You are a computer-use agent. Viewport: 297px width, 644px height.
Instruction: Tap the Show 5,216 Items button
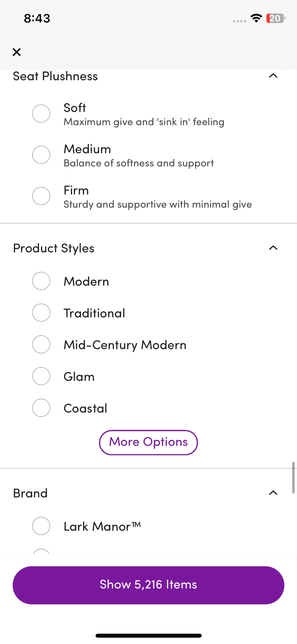coord(148,585)
